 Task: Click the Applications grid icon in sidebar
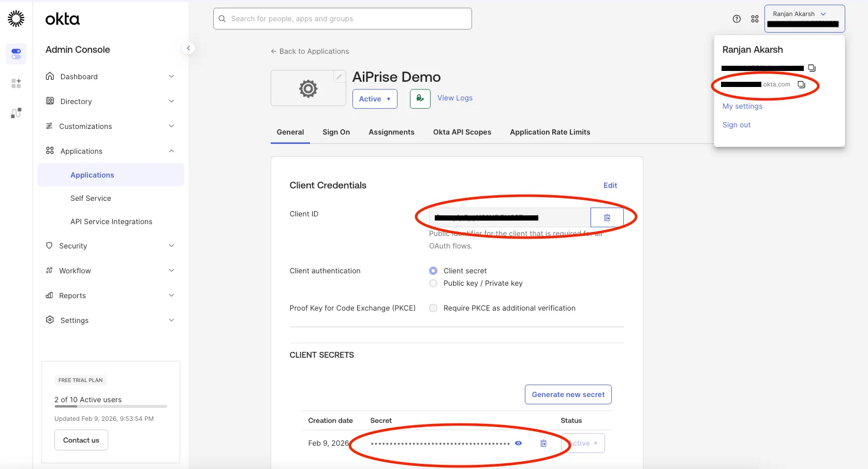(x=50, y=151)
